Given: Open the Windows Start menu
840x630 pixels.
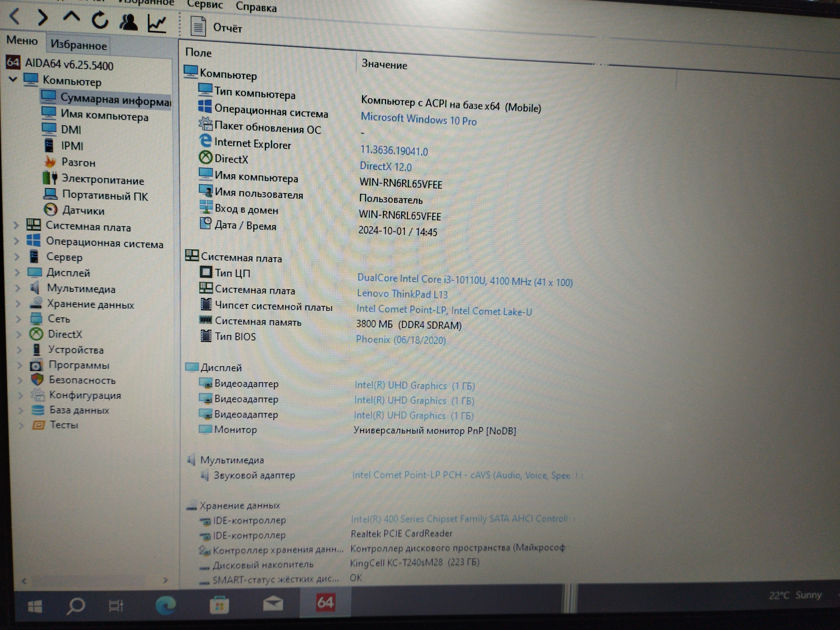Looking at the screenshot, I should coord(35,606).
